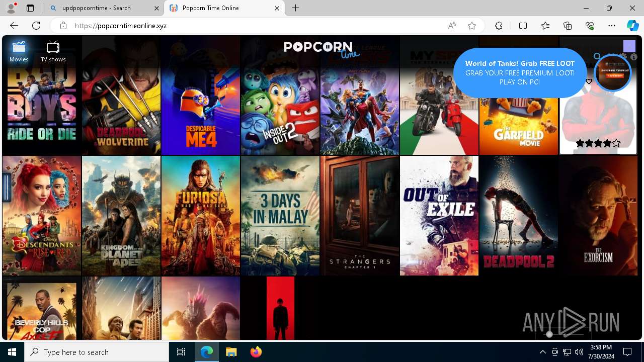Open Read aloud in address bar

click(x=452, y=26)
